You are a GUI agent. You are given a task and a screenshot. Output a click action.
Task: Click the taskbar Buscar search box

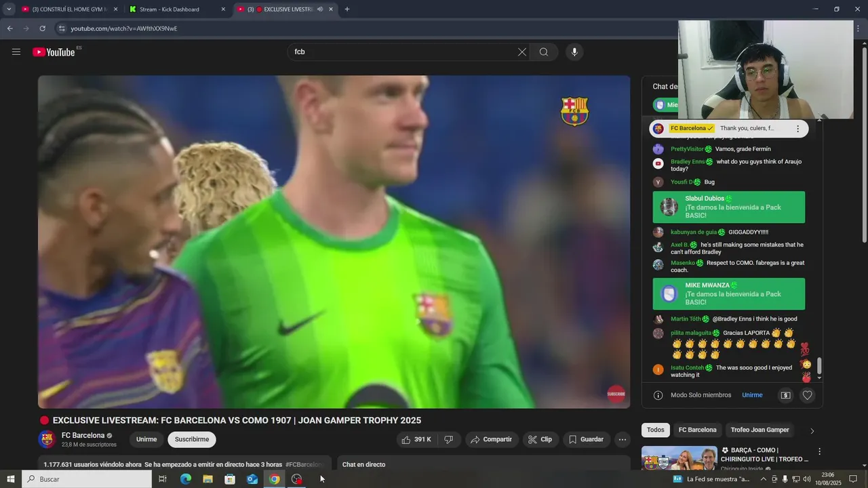coord(87,479)
